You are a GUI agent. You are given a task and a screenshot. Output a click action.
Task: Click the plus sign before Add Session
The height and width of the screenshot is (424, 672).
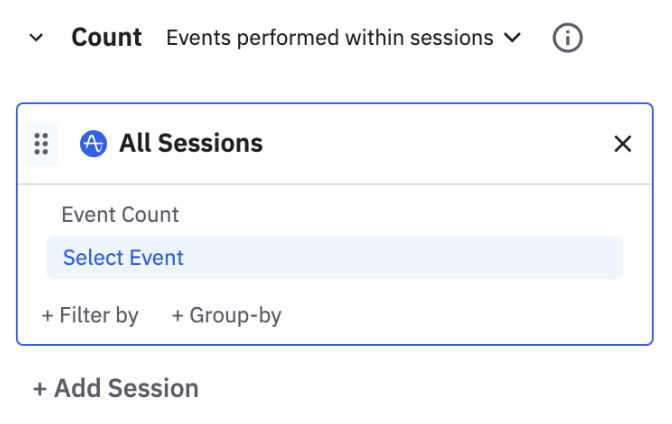click(x=40, y=388)
